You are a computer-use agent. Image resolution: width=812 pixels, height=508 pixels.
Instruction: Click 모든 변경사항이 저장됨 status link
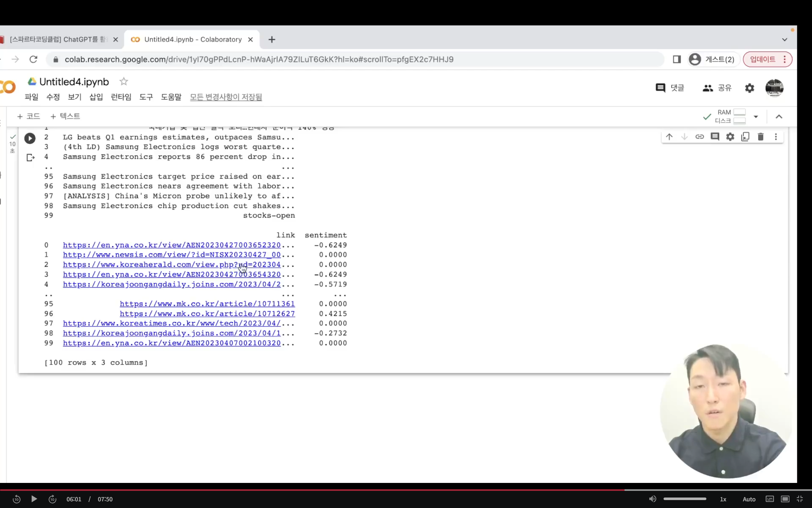click(x=226, y=97)
